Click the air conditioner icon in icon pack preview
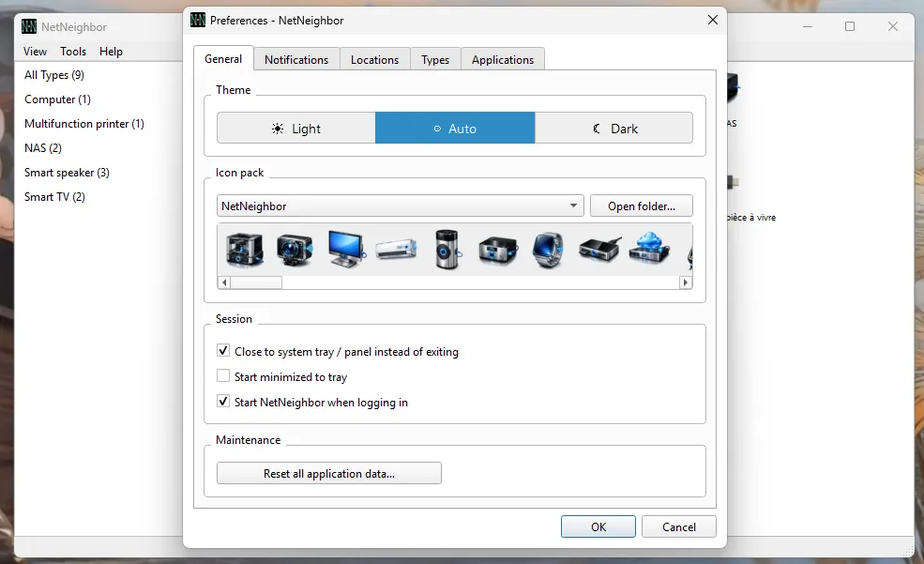924x564 pixels. (x=396, y=249)
